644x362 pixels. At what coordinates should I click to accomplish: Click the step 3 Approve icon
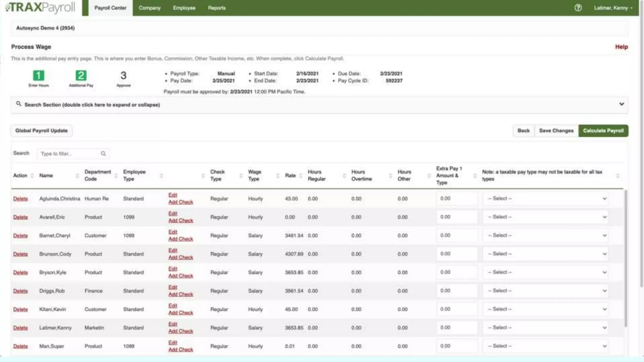point(123,75)
